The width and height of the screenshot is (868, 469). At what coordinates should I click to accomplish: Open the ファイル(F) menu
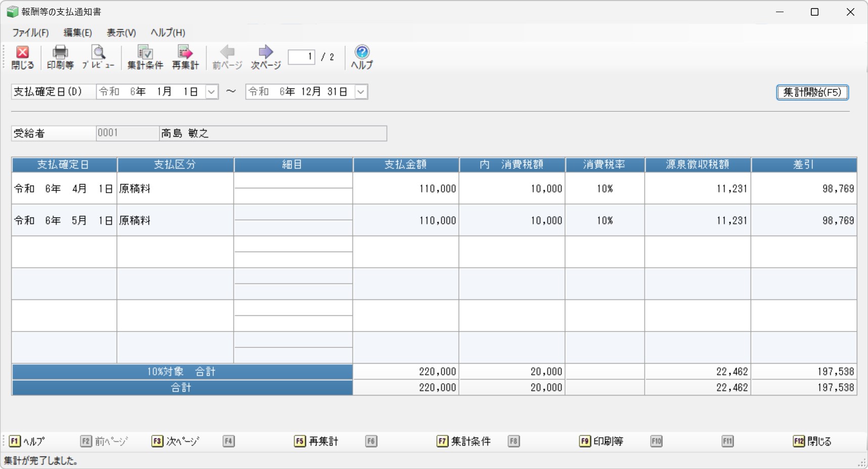click(x=30, y=33)
